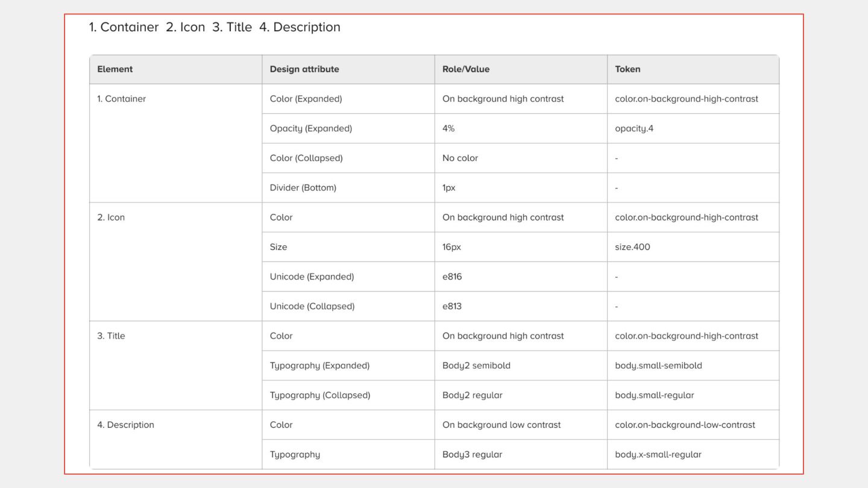The image size is (868, 488).
Task: Select the 'No color' value cell
Action: [x=460, y=158]
